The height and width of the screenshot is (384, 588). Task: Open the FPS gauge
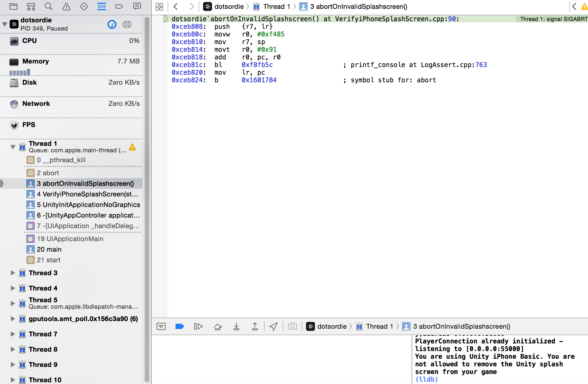point(71,128)
